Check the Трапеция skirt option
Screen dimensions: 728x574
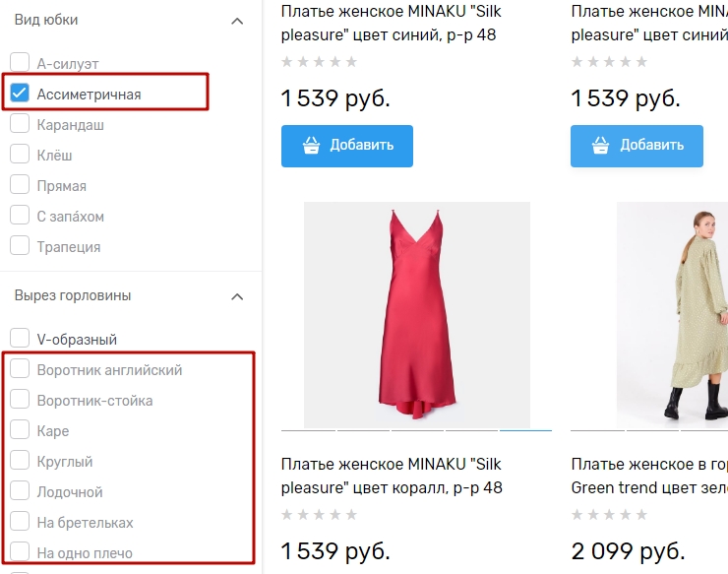tap(20, 247)
